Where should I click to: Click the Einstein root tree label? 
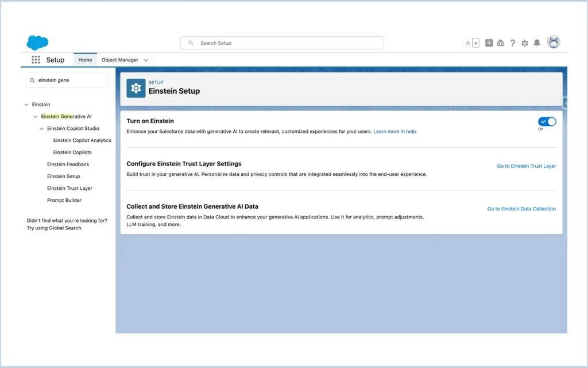[41, 105]
